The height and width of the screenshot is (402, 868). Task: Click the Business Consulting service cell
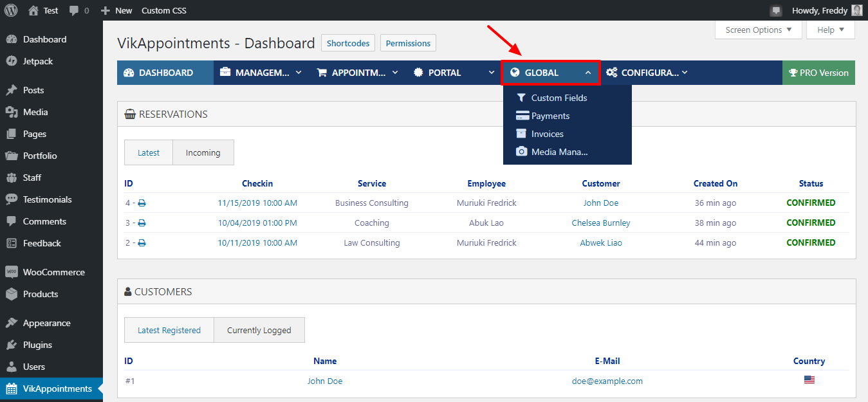pos(372,203)
